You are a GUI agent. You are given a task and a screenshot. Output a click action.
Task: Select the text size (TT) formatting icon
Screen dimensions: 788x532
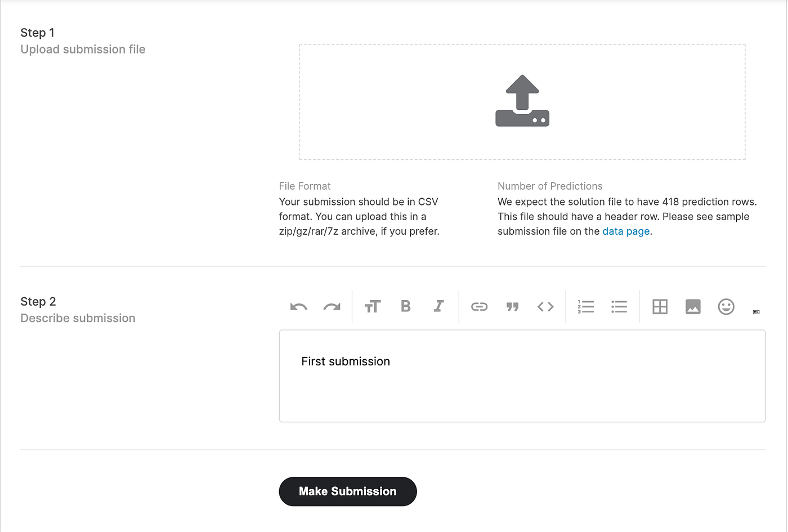coord(372,306)
